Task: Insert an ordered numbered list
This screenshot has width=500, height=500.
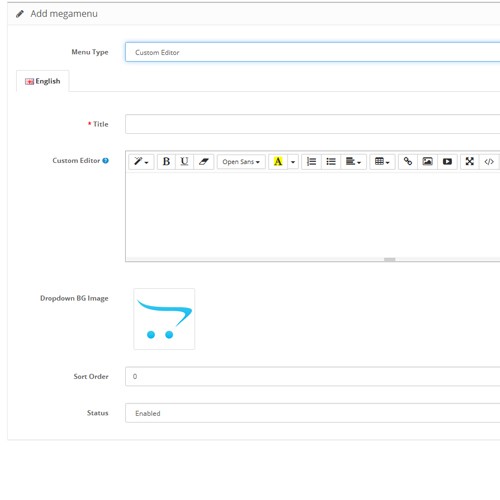Action: coord(311,162)
